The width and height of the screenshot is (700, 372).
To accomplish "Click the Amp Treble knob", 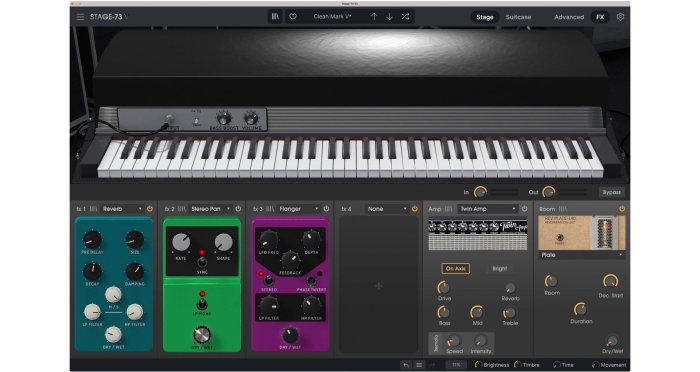I will pos(509,313).
